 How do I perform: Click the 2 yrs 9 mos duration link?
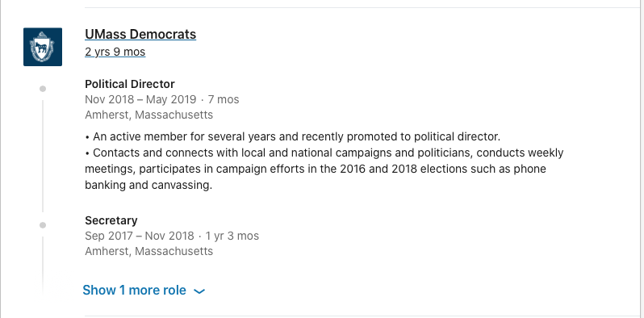(x=115, y=52)
